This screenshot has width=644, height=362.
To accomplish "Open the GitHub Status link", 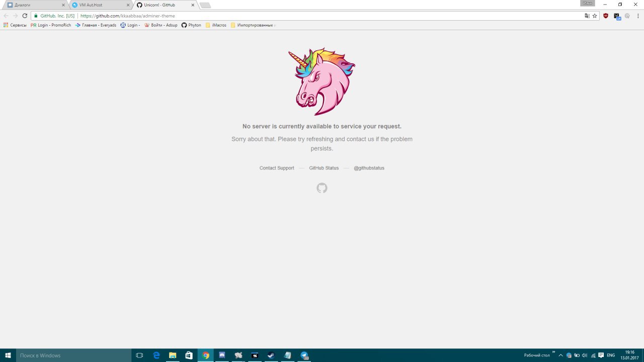I will tap(324, 168).
